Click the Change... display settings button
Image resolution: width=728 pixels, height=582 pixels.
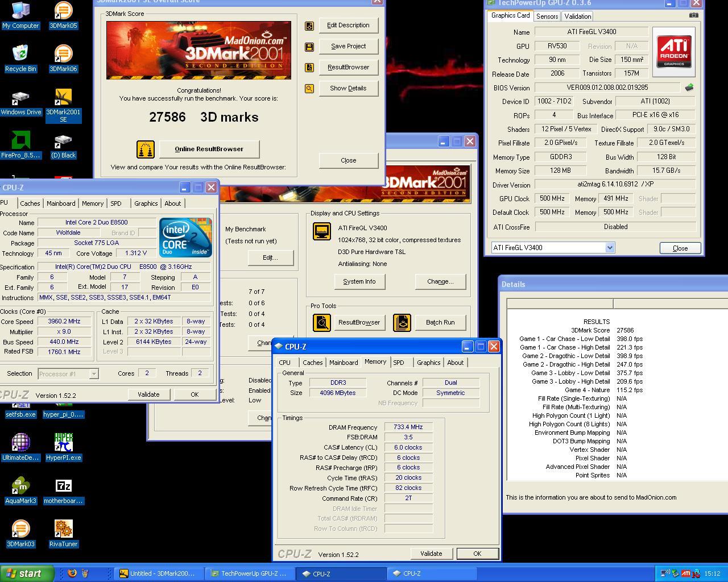tap(440, 282)
